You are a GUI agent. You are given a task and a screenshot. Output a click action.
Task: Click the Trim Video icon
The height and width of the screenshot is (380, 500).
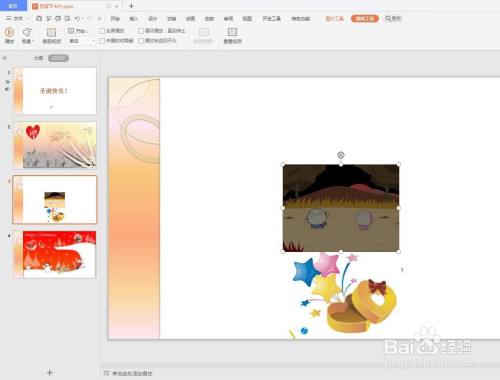tap(51, 32)
